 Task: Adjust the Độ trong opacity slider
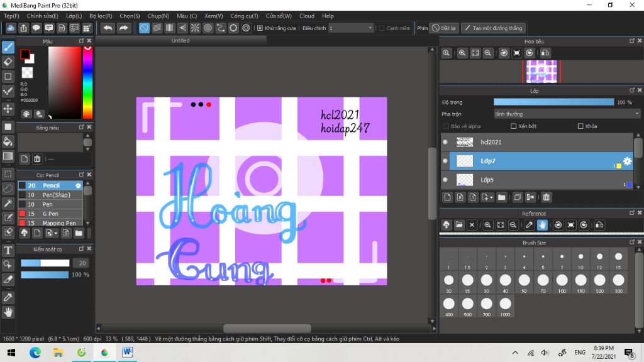553,102
